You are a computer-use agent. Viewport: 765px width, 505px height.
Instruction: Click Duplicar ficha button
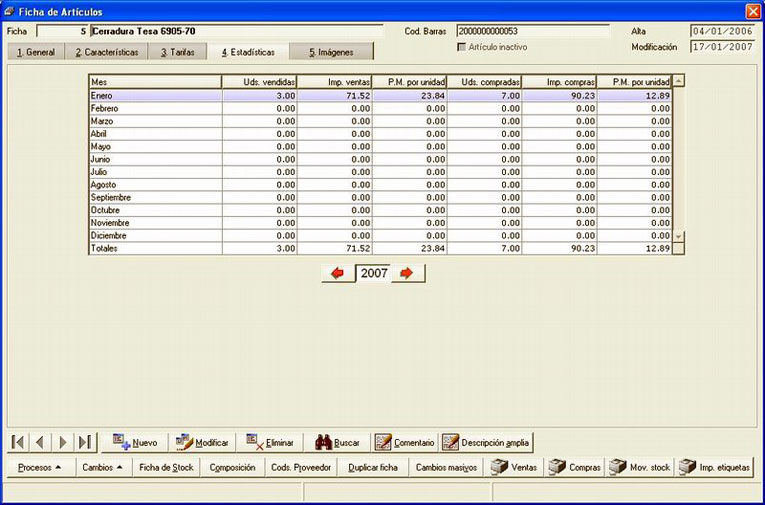(373, 467)
